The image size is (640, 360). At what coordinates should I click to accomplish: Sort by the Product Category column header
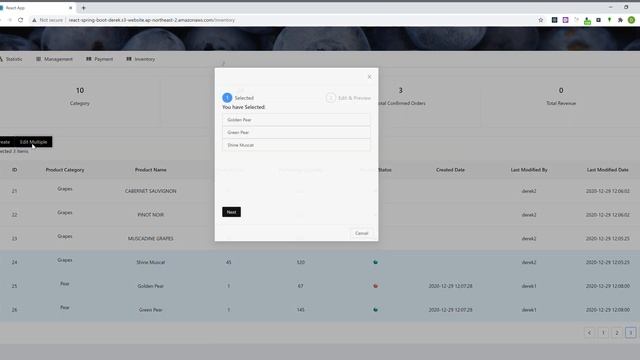coord(65,170)
